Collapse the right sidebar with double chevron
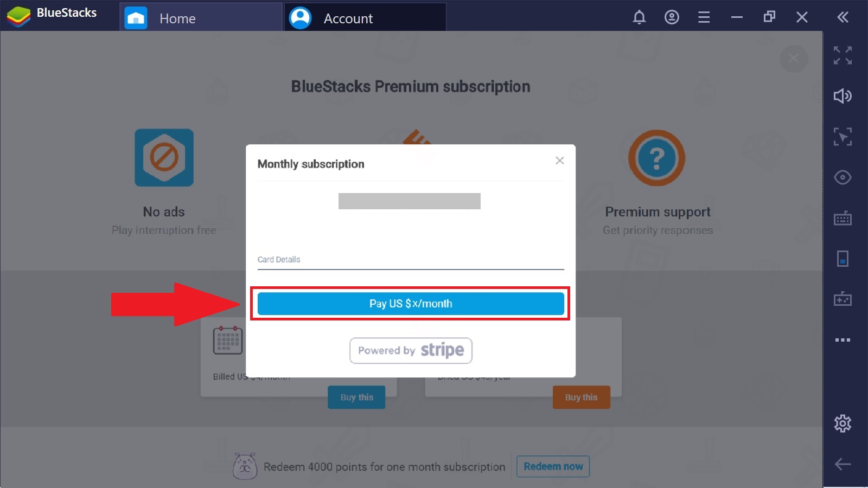This screenshot has height=488, width=868. point(843,17)
